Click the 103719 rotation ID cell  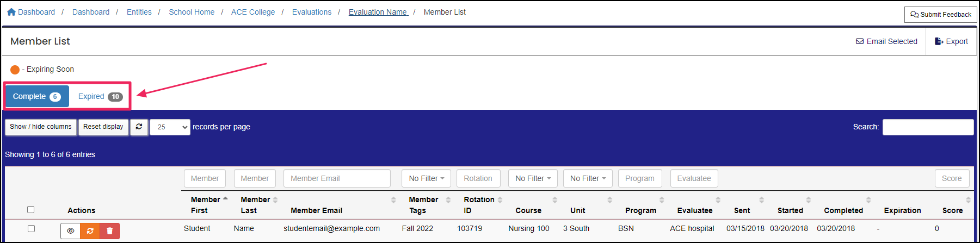[470, 228]
